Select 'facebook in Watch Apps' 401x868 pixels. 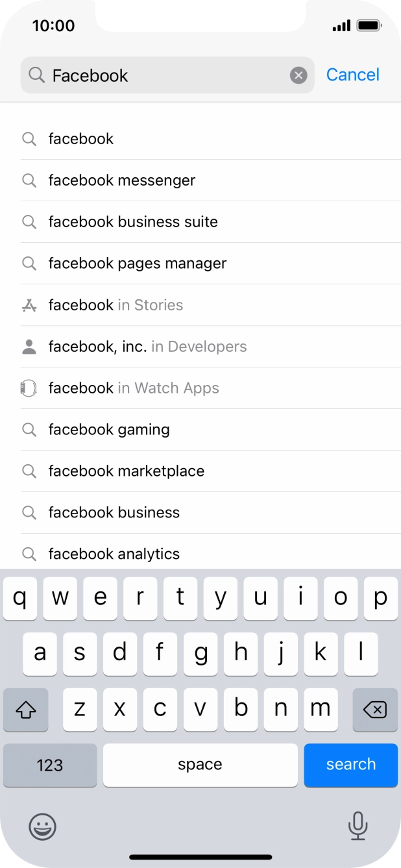(x=133, y=388)
